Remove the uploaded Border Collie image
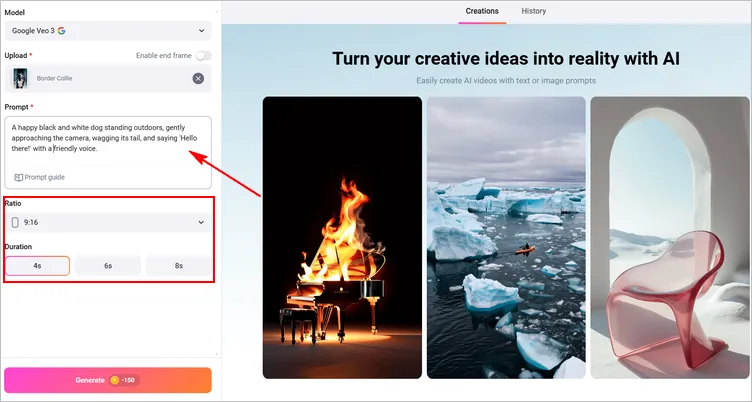The image size is (752, 402). click(198, 78)
